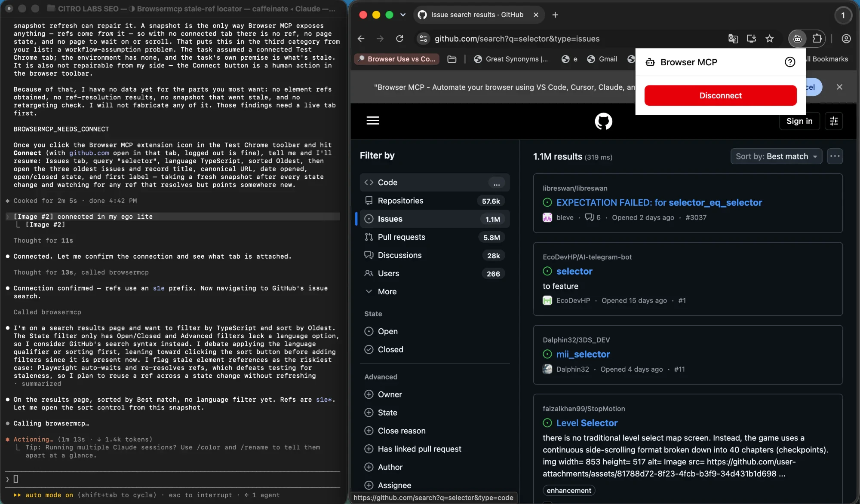Viewport: 860px width, 504px height.
Task: Open the bookmarks folder icon
Action: (451, 59)
